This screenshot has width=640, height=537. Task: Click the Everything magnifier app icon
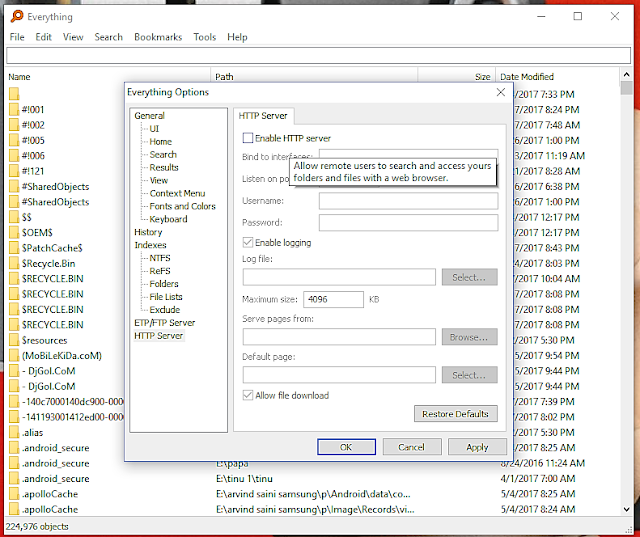pos(17,16)
